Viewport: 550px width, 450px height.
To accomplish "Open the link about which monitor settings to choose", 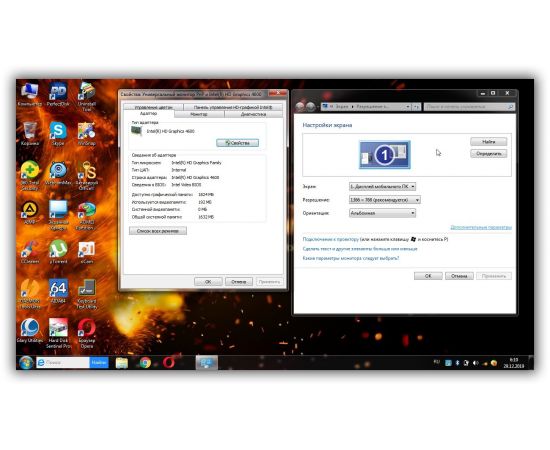I will pos(351,258).
